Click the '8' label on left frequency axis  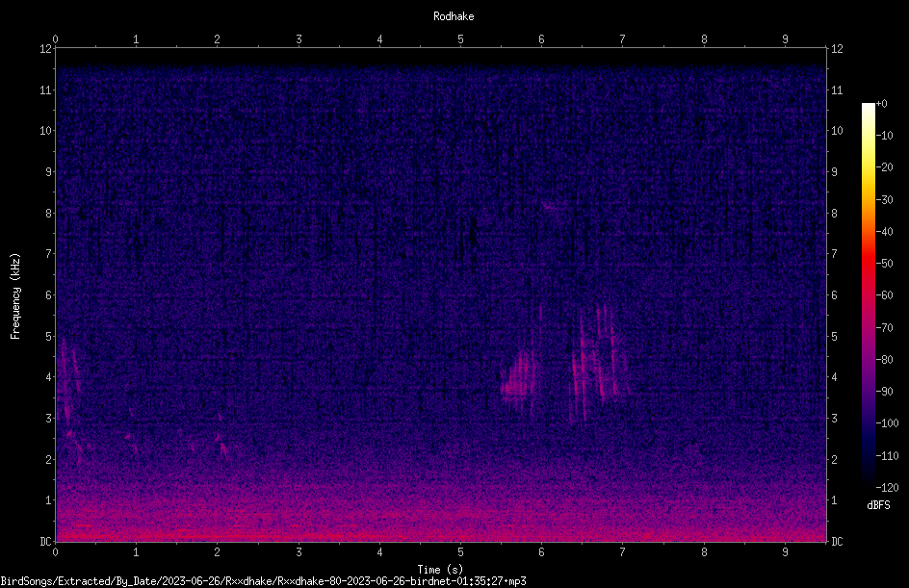point(49,213)
